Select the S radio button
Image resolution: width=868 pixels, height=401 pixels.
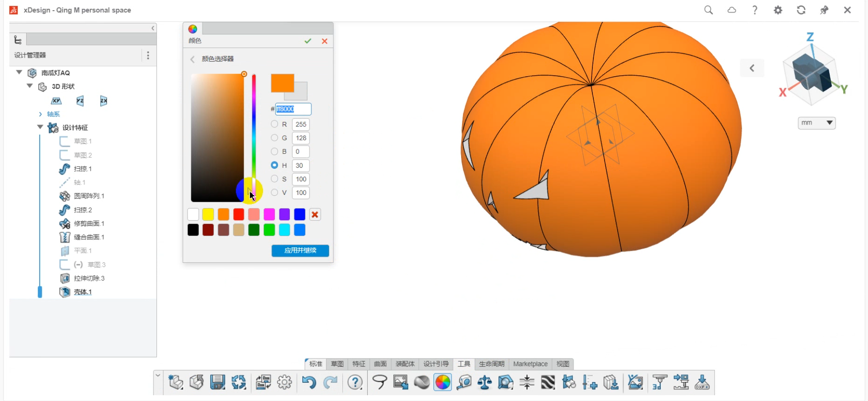(x=275, y=179)
